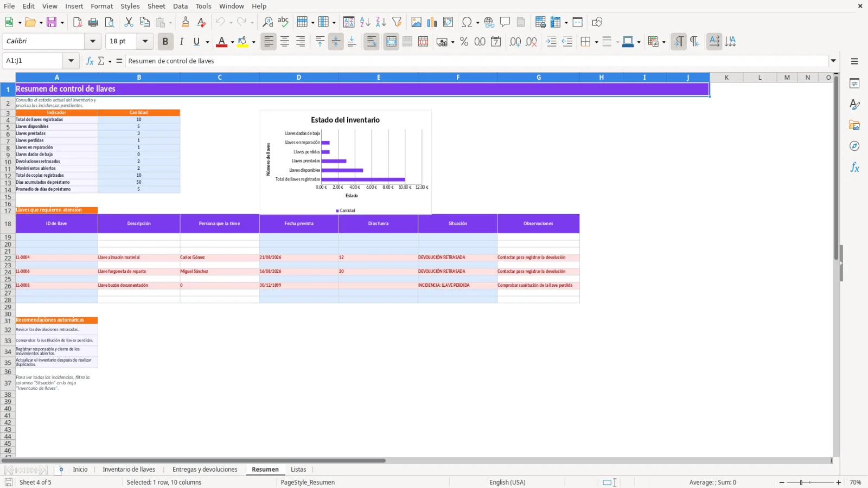Viewport: 868px width, 488px height.
Task: Insert an image
Action: tap(416, 22)
